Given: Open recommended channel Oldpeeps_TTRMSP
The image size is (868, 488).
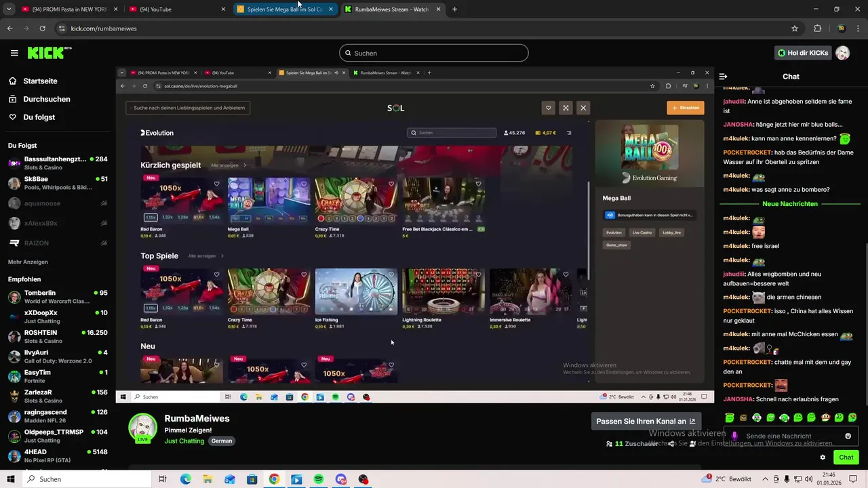Looking at the screenshot, I should point(58,436).
